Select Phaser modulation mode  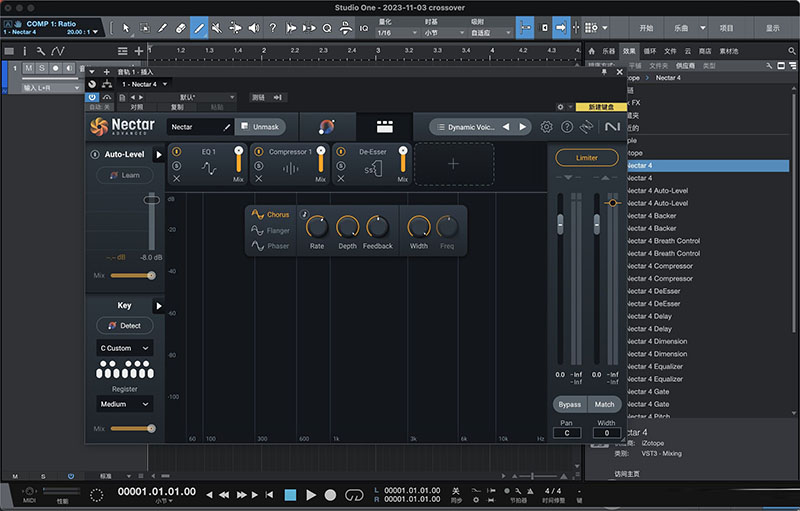pyautogui.click(x=270, y=246)
